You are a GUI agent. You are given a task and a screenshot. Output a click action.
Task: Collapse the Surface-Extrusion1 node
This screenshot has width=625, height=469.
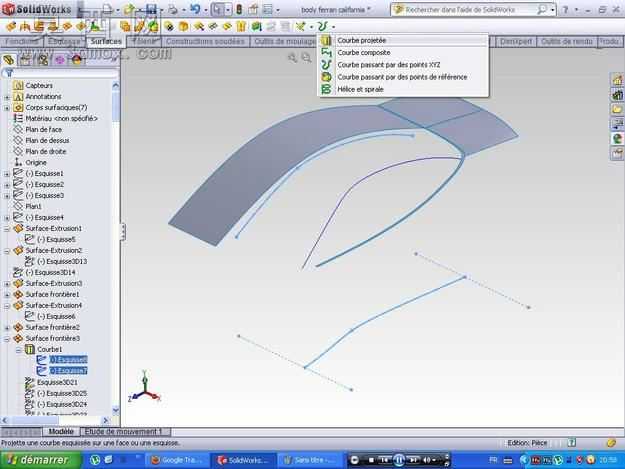click(x=7, y=229)
